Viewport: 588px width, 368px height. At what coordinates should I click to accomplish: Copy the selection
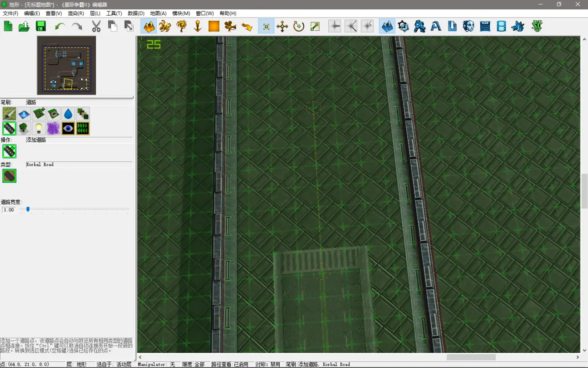pos(112,26)
